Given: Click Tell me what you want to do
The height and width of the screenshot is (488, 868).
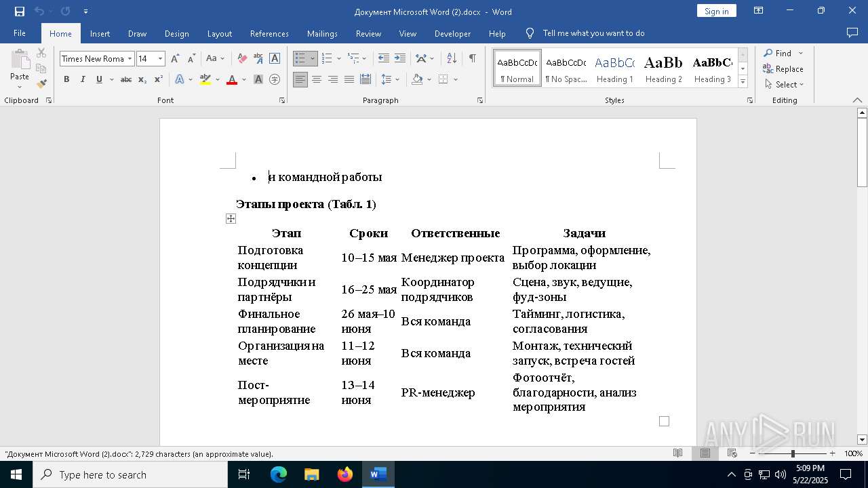Looking at the screenshot, I should click(x=593, y=33).
